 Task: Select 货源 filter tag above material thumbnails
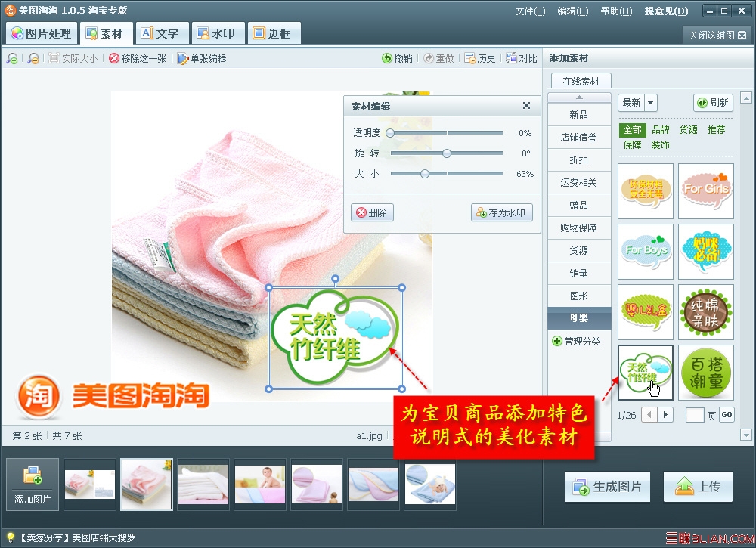click(x=689, y=130)
